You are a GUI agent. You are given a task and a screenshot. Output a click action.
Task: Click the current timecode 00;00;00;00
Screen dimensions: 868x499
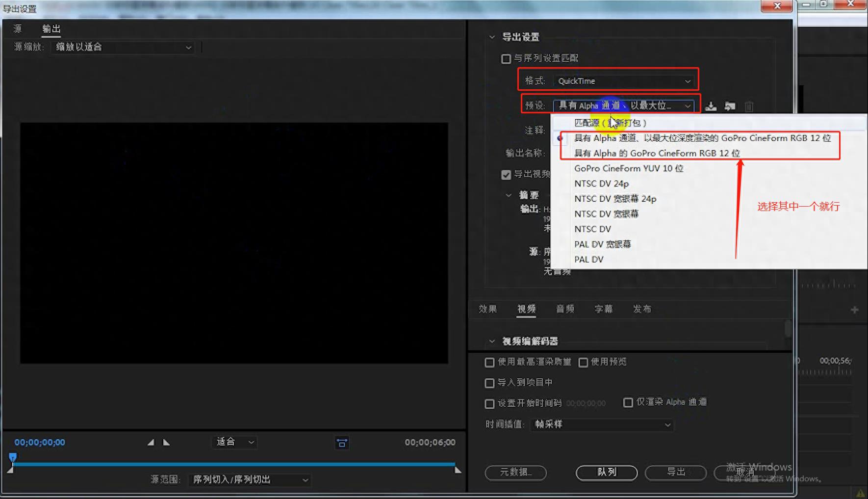(x=40, y=442)
